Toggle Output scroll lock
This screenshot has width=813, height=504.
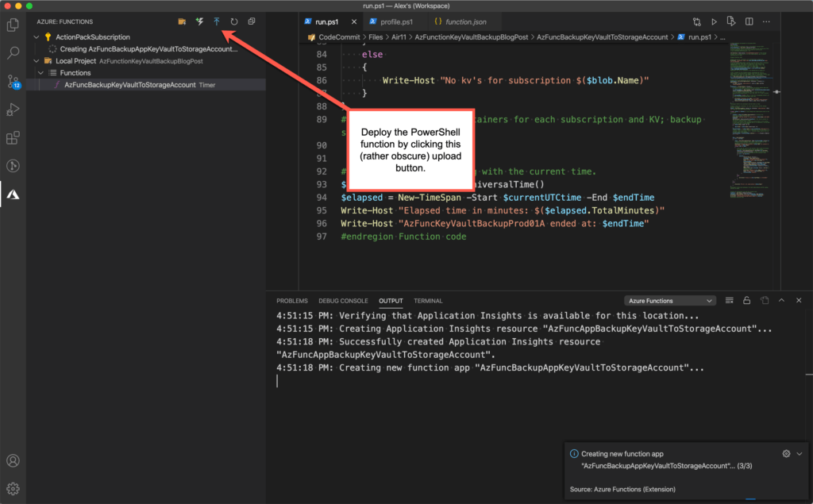tap(746, 301)
